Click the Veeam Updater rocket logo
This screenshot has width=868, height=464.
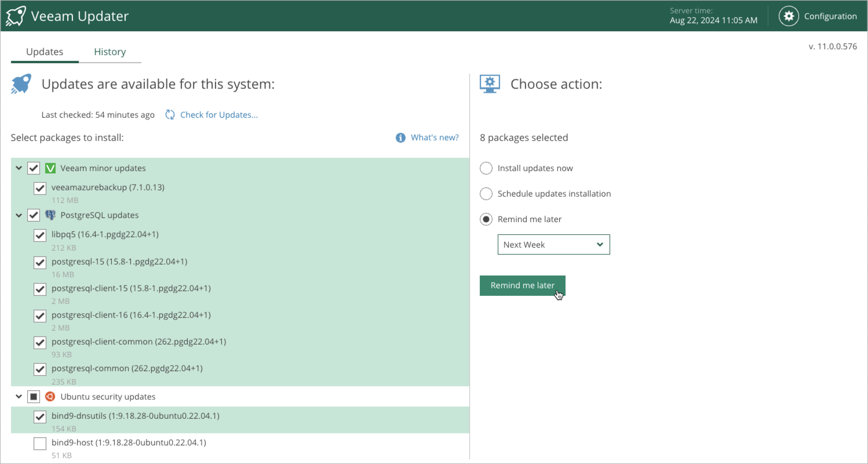point(16,16)
